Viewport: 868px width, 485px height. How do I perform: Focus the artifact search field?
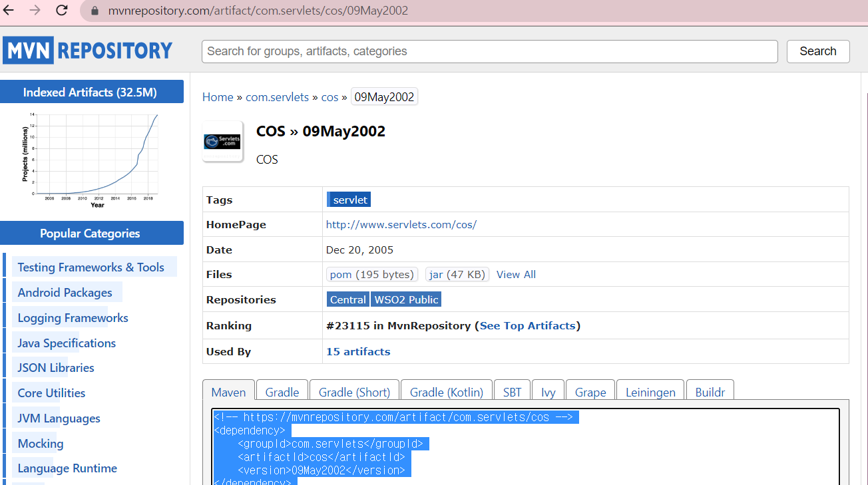(x=490, y=51)
